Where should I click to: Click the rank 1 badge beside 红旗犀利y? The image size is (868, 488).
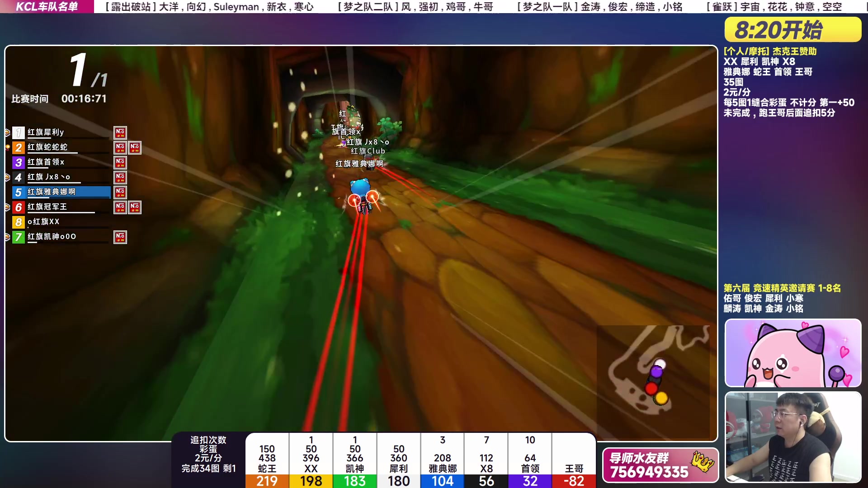18,132
